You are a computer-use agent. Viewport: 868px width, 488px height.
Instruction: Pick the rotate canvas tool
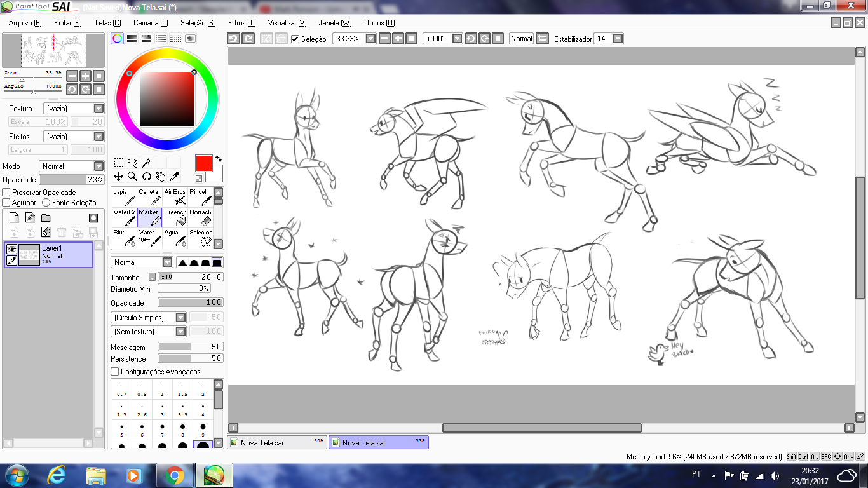[x=147, y=176]
